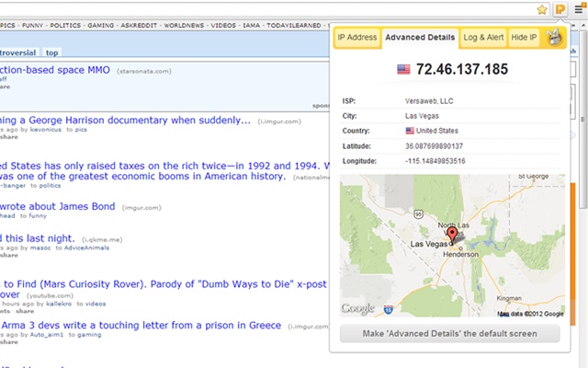The width and height of the screenshot is (588, 368).
Task: Make Advanced Details the default screen
Action: (x=449, y=334)
